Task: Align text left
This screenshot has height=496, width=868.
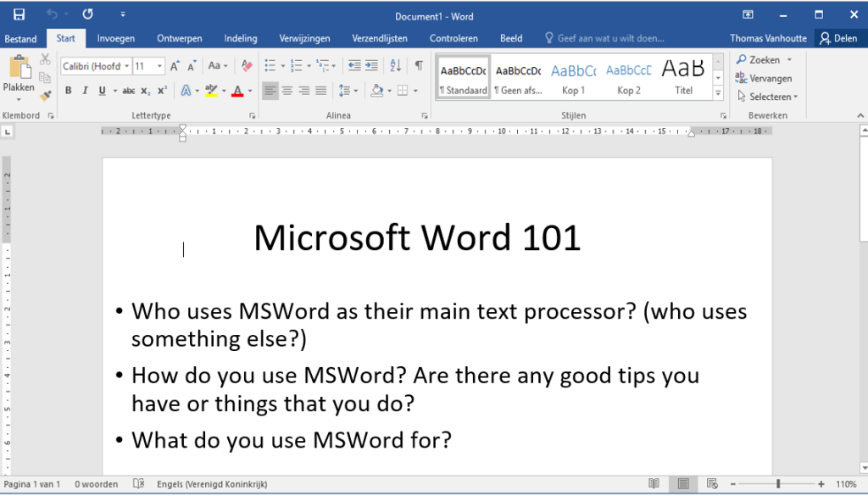Action: 270,90
